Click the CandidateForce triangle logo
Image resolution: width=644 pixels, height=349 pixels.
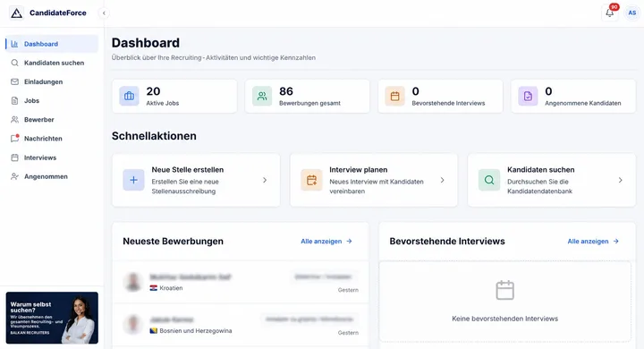click(x=16, y=13)
